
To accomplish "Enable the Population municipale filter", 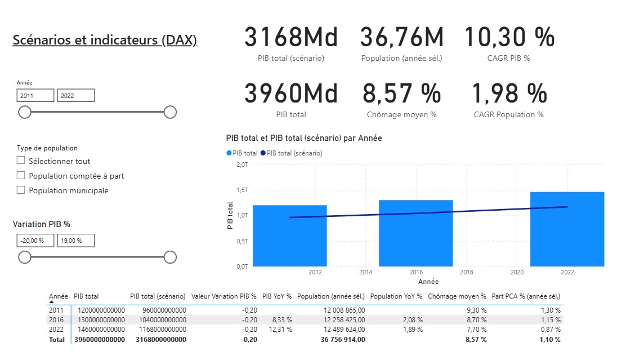I will pyautogui.click(x=21, y=190).
